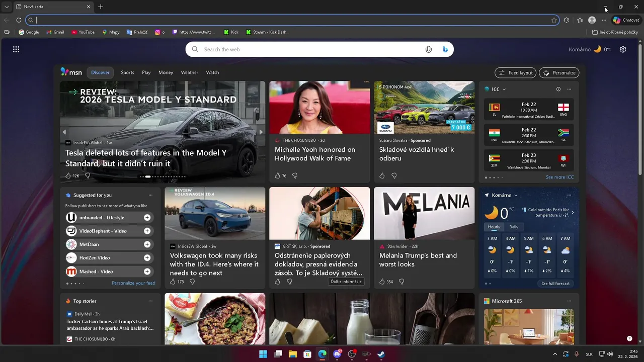This screenshot has width=644, height=362.
Task: Open File Explorer from the taskbar
Action: (293, 354)
